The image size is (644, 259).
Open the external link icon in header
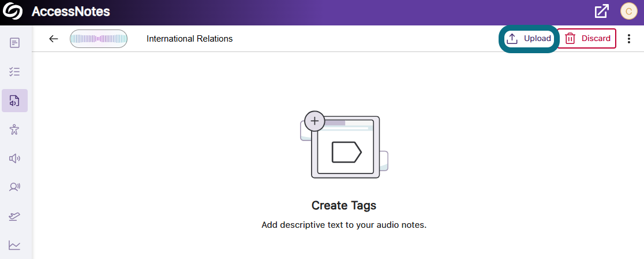pyautogui.click(x=602, y=11)
